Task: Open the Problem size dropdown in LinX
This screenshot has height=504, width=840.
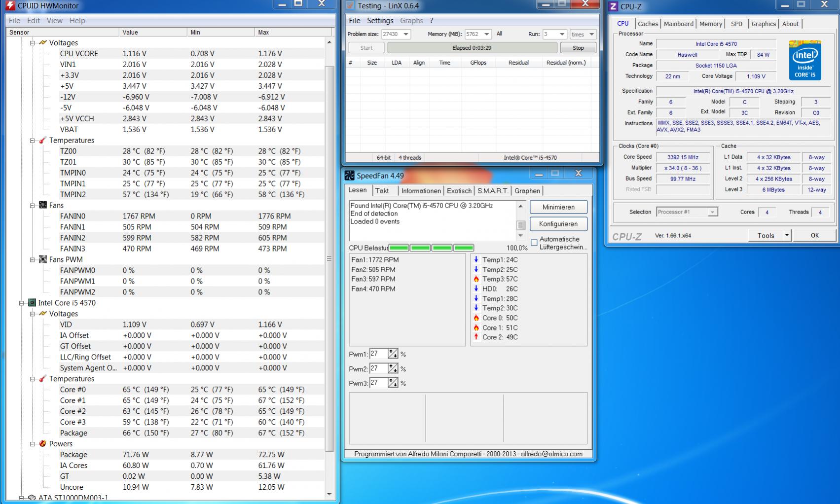Action: [406, 34]
